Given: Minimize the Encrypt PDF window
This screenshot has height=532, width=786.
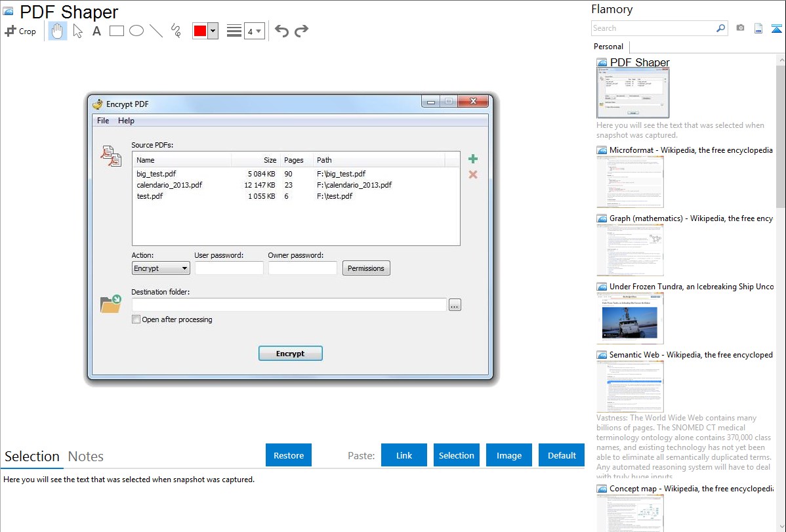Looking at the screenshot, I should point(430,102).
